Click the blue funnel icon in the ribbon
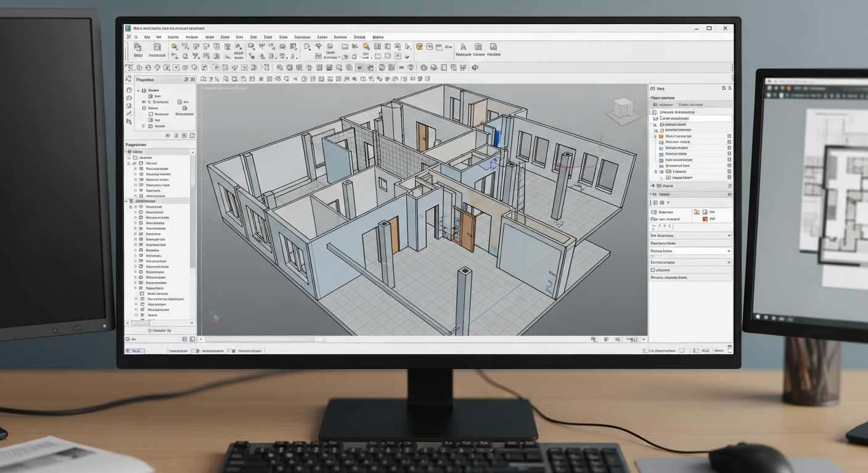Image resolution: width=868 pixels, height=473 pixels. coord(319,47)
